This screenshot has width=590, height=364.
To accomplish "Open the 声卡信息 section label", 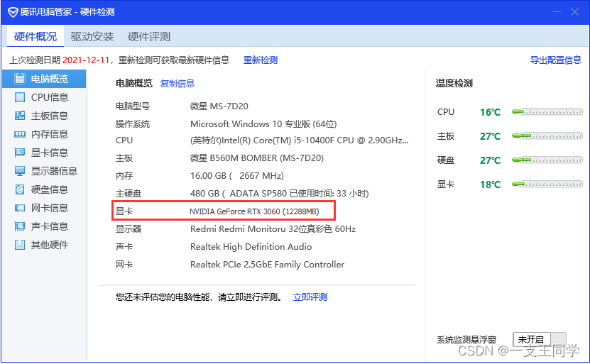I will pos(50,226).
